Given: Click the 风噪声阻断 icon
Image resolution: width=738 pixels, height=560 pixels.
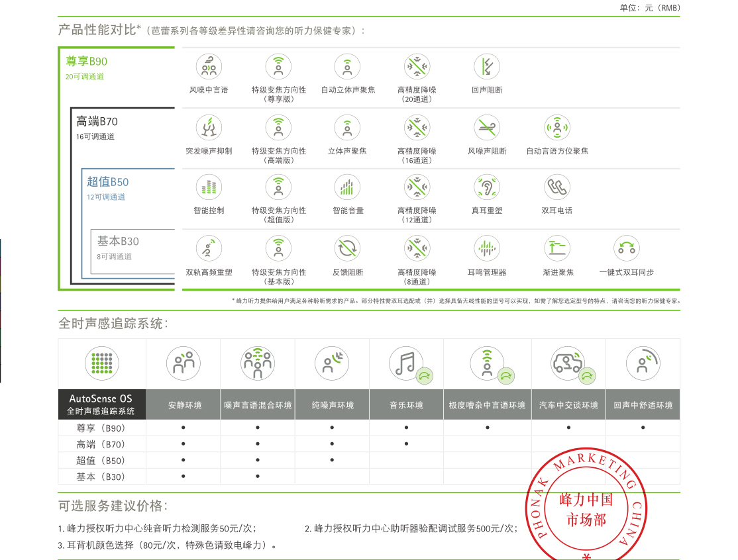Looking at the screenshot, I should pyautogui.click(x=487, y=127).
